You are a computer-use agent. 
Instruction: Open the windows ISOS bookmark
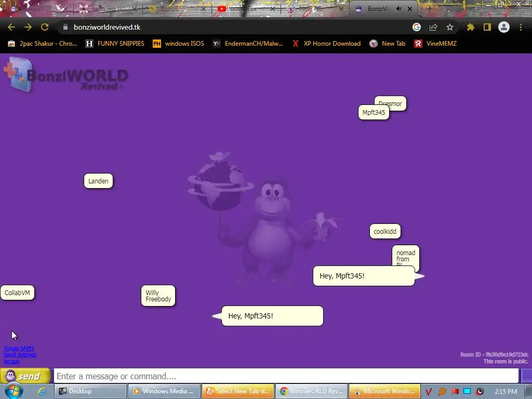coord(179,44)
